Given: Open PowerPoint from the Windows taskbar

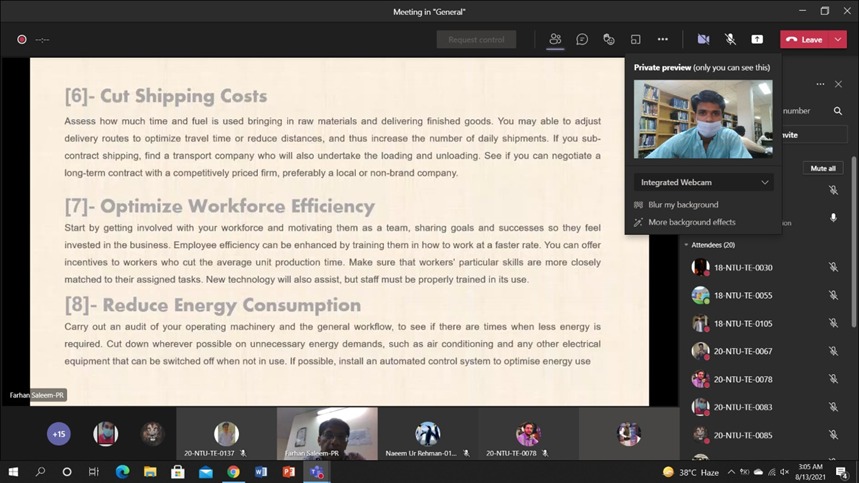Looking at the screenshot, I should click(x=288, y=472).
